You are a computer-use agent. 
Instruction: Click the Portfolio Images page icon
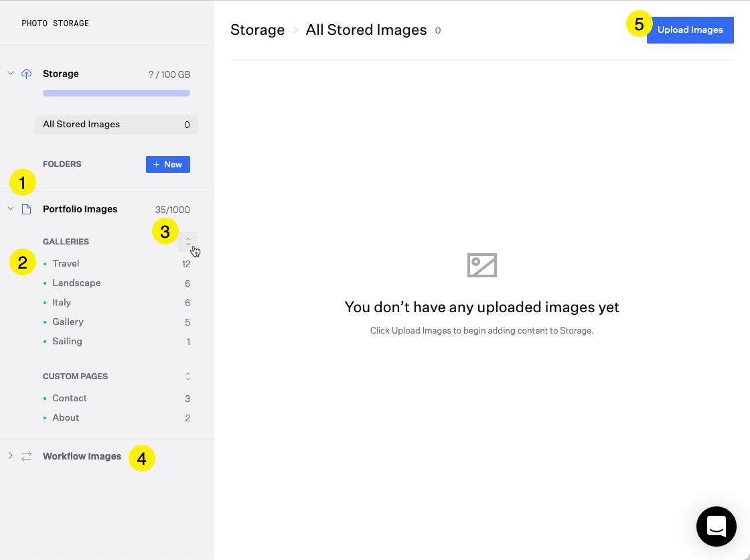point(27,209)
